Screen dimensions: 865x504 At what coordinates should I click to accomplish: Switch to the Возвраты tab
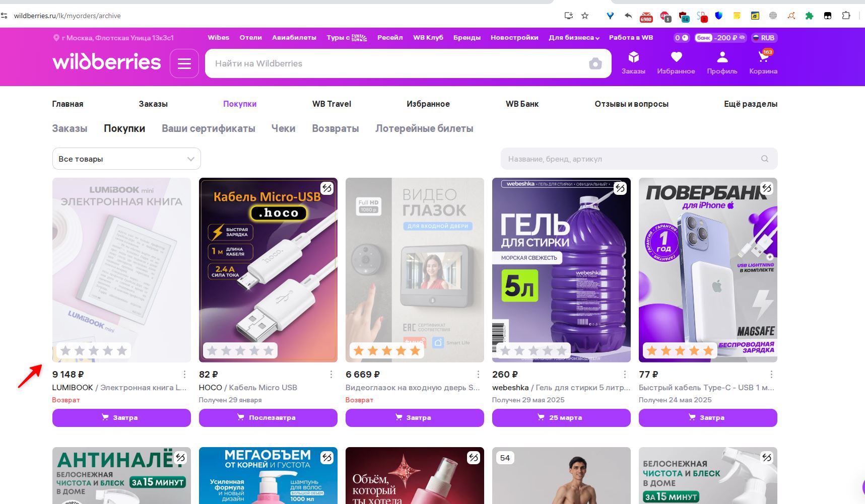pyautogui.click(x=335, y=128)
